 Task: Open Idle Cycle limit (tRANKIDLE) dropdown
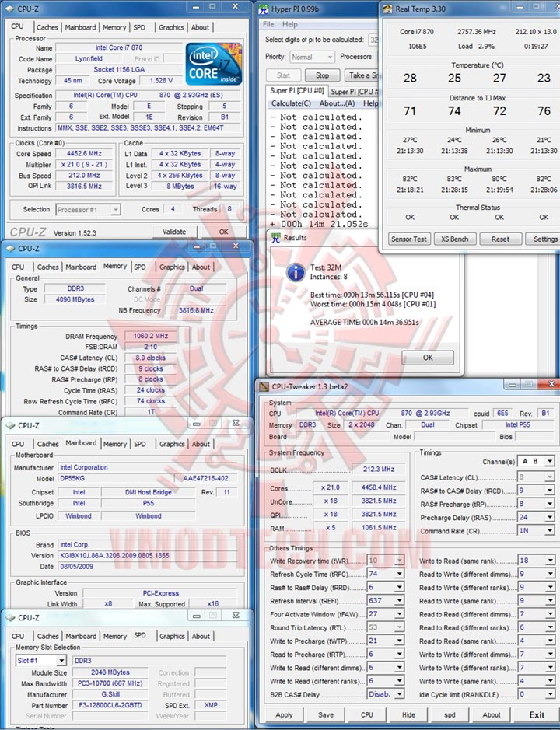[536, 694]
